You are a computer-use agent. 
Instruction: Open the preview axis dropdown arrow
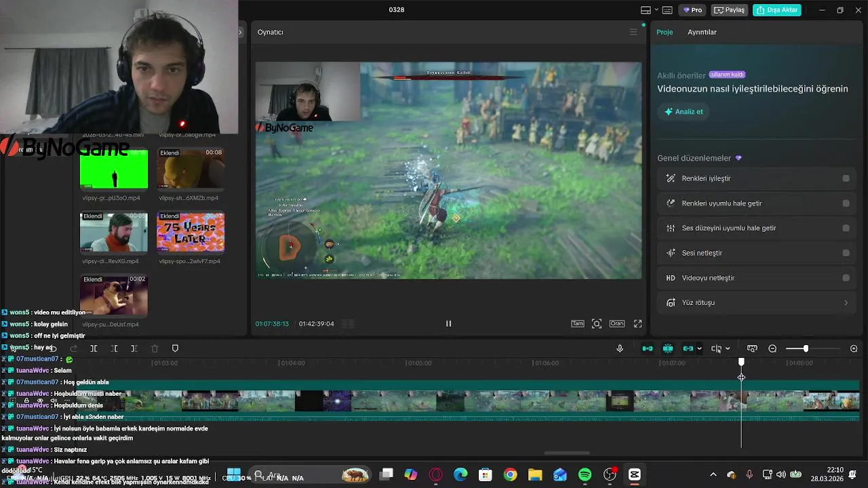point(728,348)
